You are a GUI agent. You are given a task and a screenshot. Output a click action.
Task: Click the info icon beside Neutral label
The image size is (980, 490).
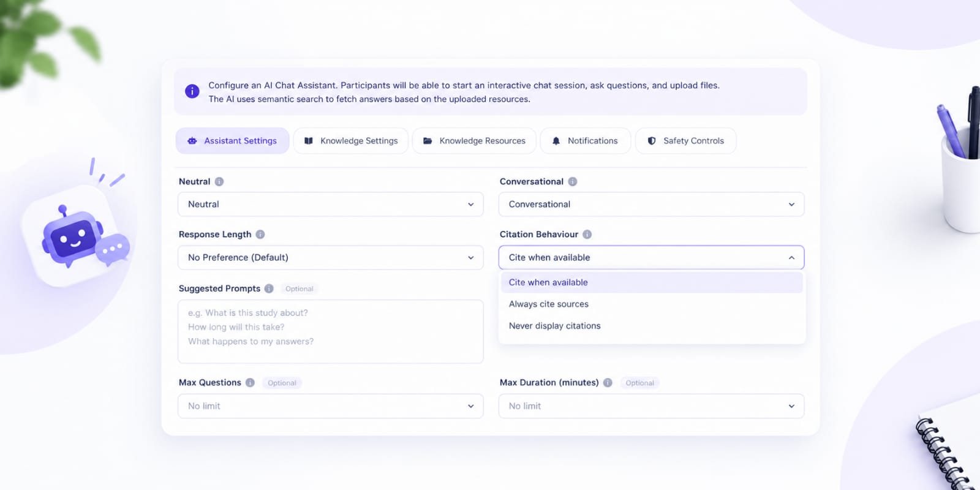click(219, 182)
